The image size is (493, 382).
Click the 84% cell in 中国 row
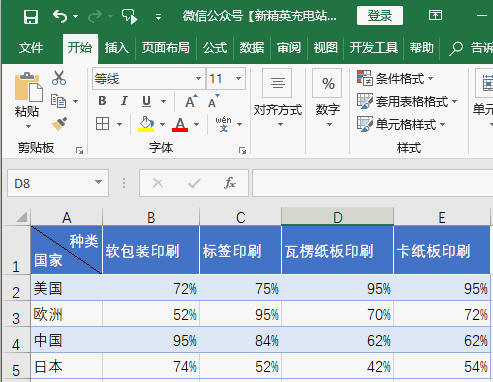click(x=241, y=340)
